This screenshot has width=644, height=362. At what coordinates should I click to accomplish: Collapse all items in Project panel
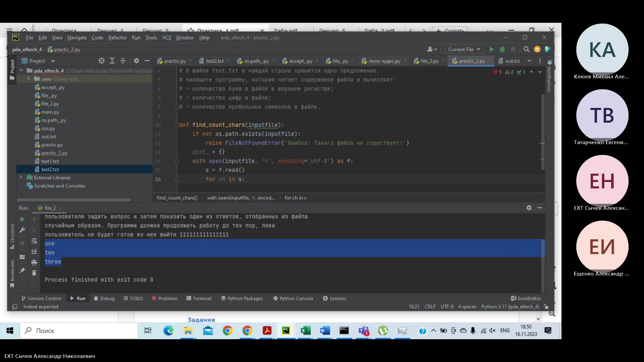point(123,61)
